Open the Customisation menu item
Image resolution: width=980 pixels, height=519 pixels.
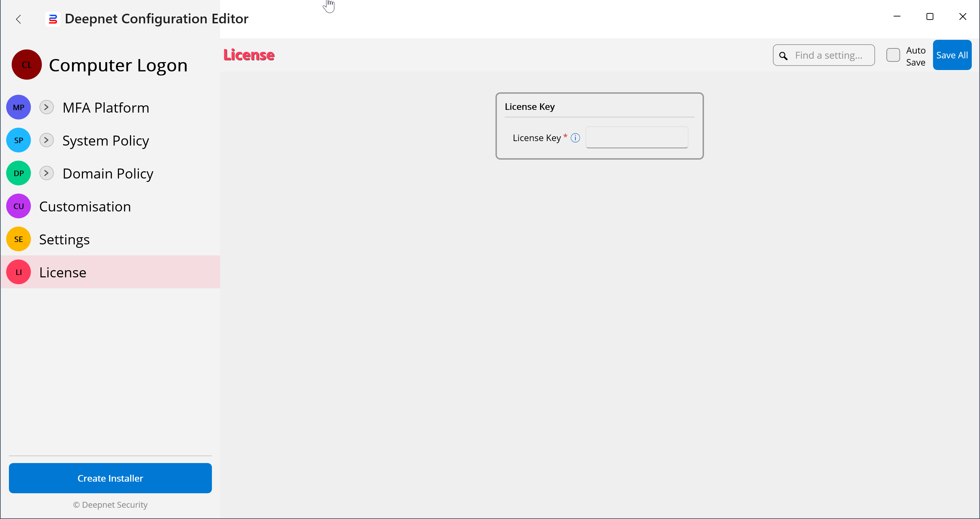[85, 207]
